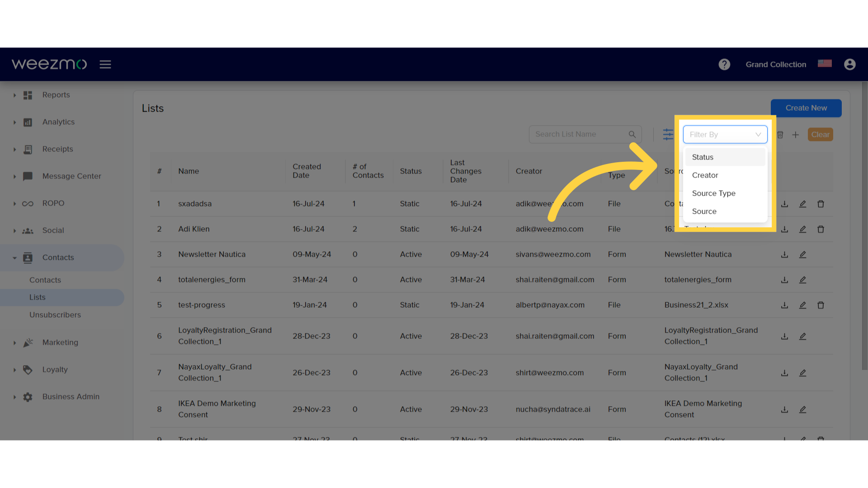Viewport: 868px width, 488px height.
Task: Click the Create New button
Action: point(806,108)
